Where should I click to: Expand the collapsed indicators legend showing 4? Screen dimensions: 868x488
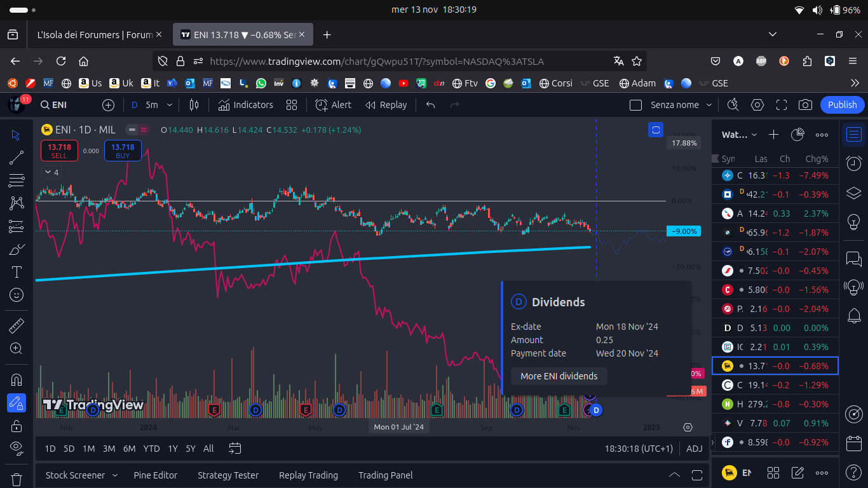click(51, 172)
